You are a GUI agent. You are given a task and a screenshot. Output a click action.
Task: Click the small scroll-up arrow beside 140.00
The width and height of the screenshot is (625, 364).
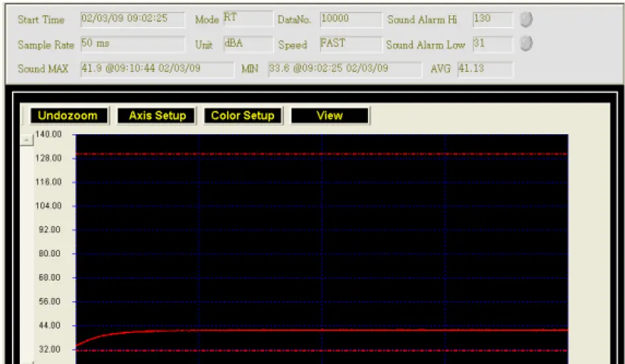point(26,140)
